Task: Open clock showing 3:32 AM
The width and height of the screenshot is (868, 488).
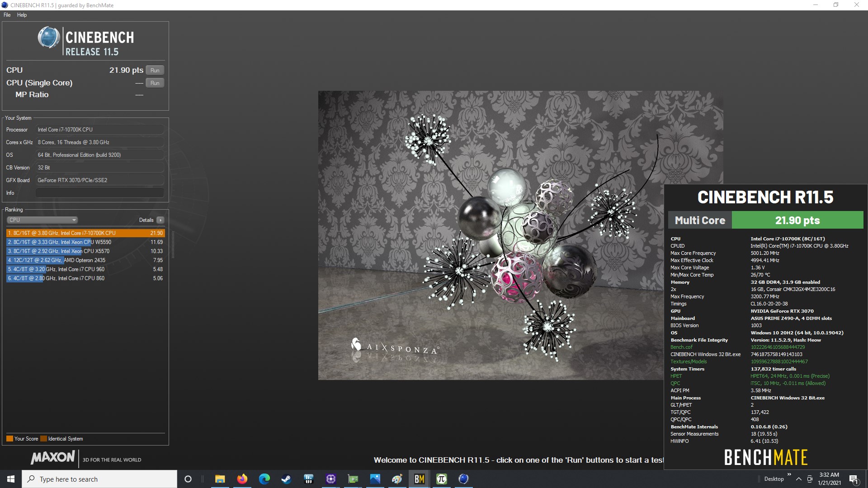Action: click(829, 479)
